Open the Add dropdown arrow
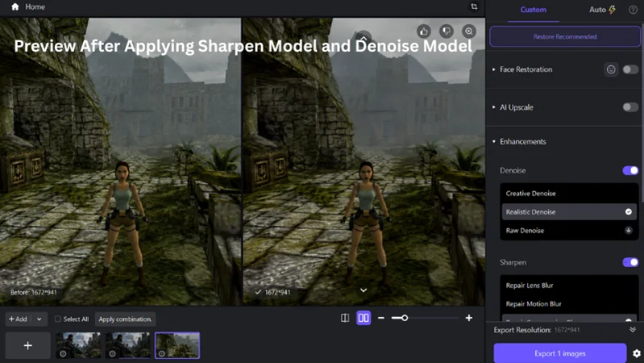 (x=39, y=319)
